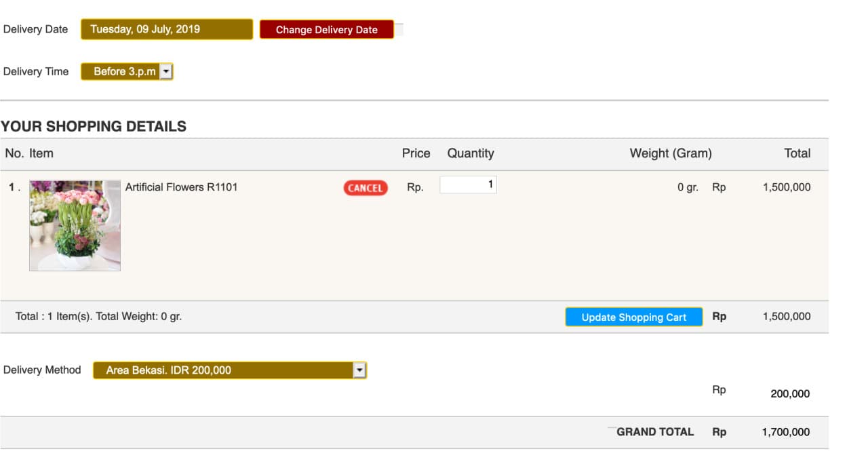This screenshot has width=868, height=468.
Task: Click the Delivery Method label
Action: tap(42, 370)
